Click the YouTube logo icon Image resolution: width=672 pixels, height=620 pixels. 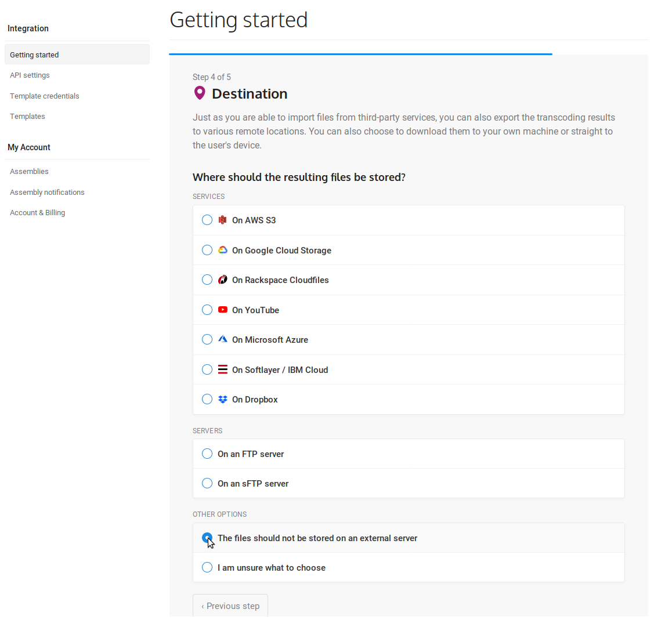coord(222,310)
